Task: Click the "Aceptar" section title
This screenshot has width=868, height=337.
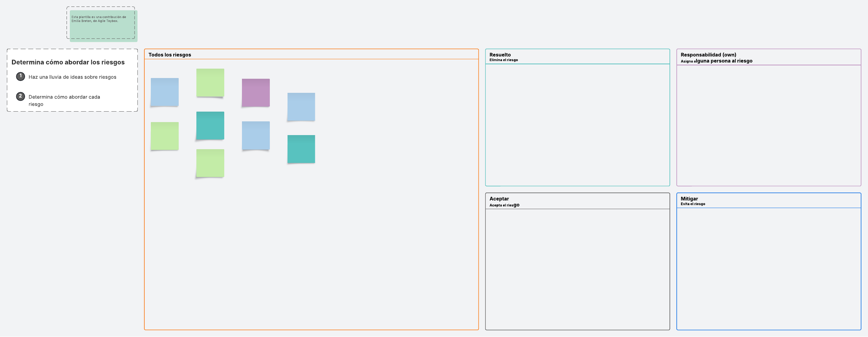Action: coord(499,199)
